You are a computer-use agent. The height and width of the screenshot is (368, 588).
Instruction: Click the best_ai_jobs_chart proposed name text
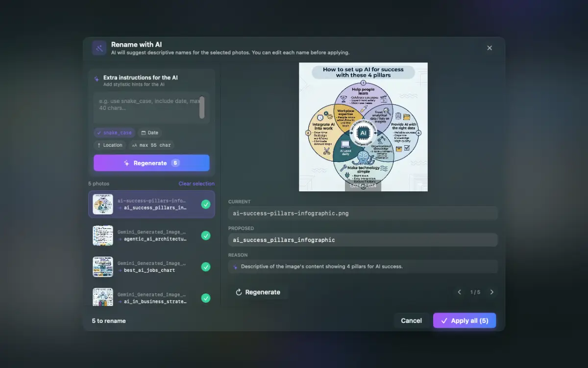pos(149,270)
